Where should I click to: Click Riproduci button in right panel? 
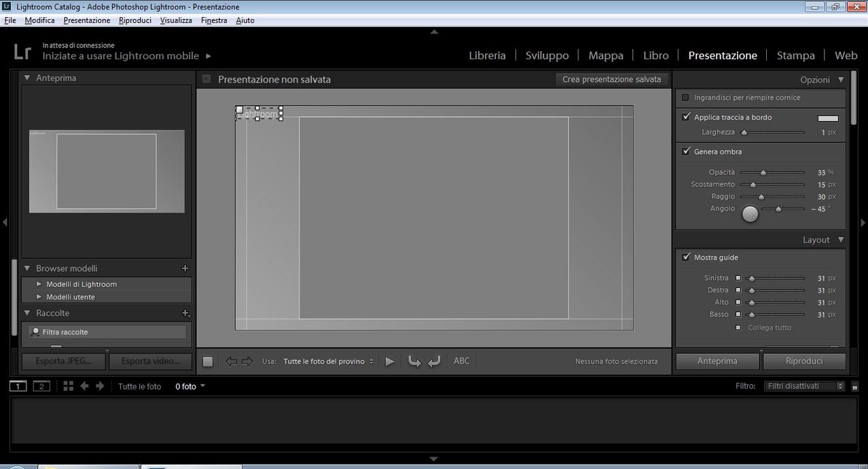tap(804, 361)
